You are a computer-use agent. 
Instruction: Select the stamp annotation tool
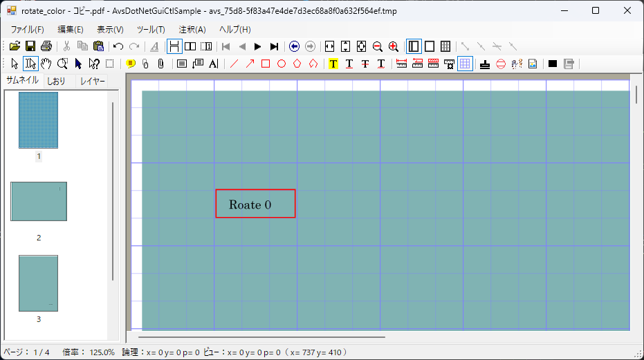485,64
